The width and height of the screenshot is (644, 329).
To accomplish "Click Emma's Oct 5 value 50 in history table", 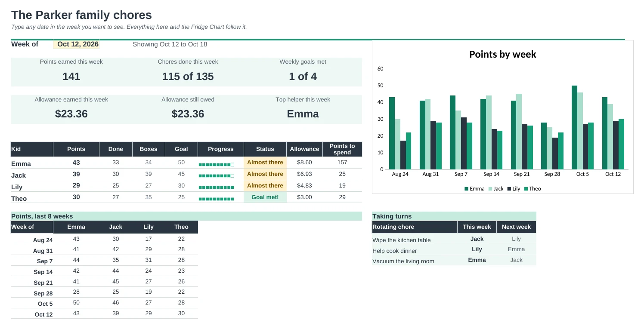I will tap(76, 303).
